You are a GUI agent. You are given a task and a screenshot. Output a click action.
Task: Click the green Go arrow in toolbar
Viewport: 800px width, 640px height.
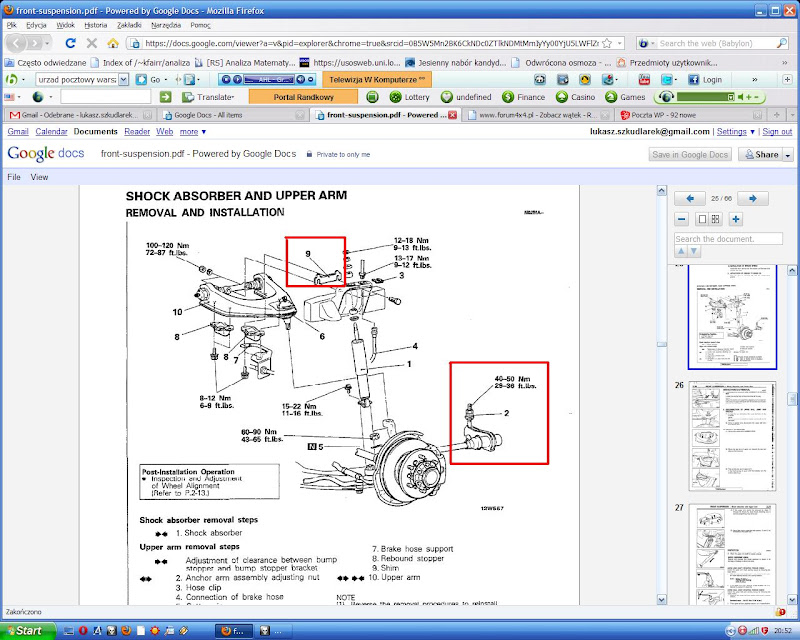pos(165,97)
